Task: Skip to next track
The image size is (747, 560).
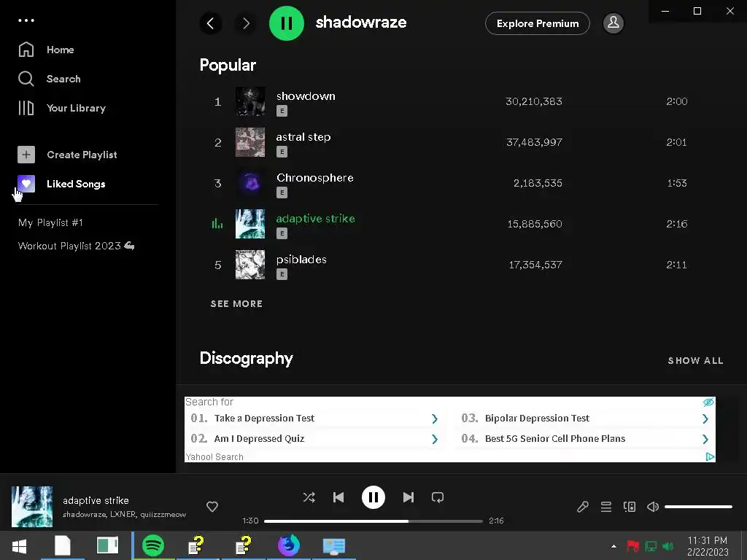Action: tap(409, 497)
